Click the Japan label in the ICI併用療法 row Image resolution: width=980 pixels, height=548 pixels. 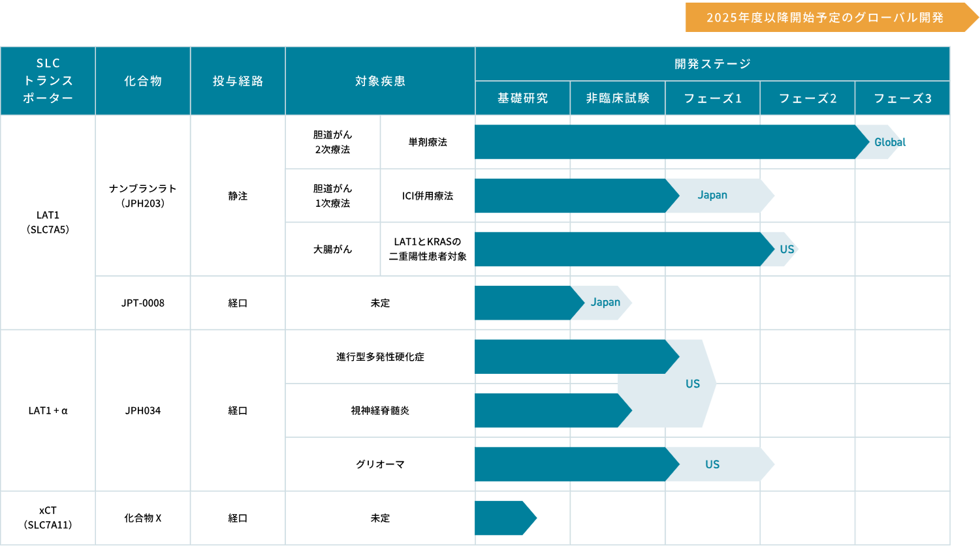(712, 195)
